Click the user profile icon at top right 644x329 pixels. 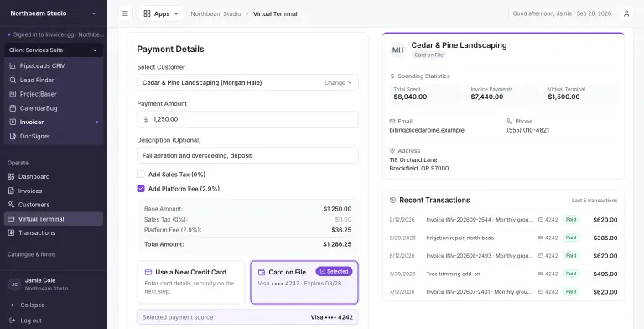tap(626, 13)
